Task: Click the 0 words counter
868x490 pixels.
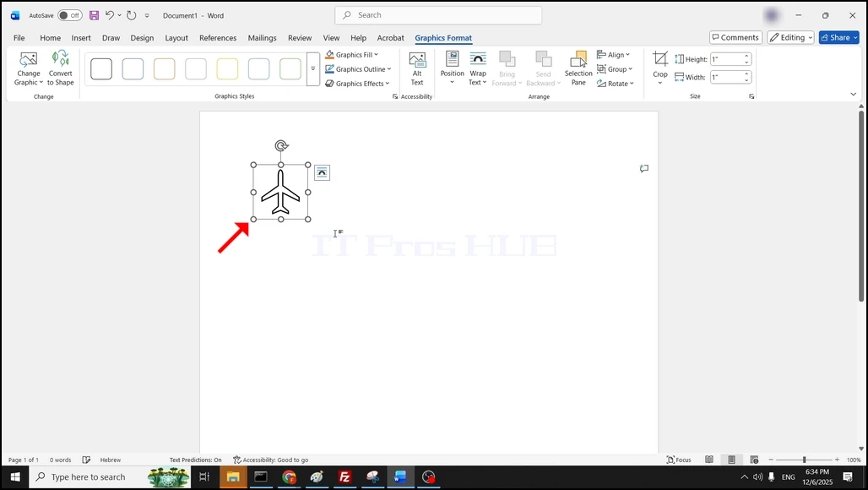Action: (x=60, y=460)
